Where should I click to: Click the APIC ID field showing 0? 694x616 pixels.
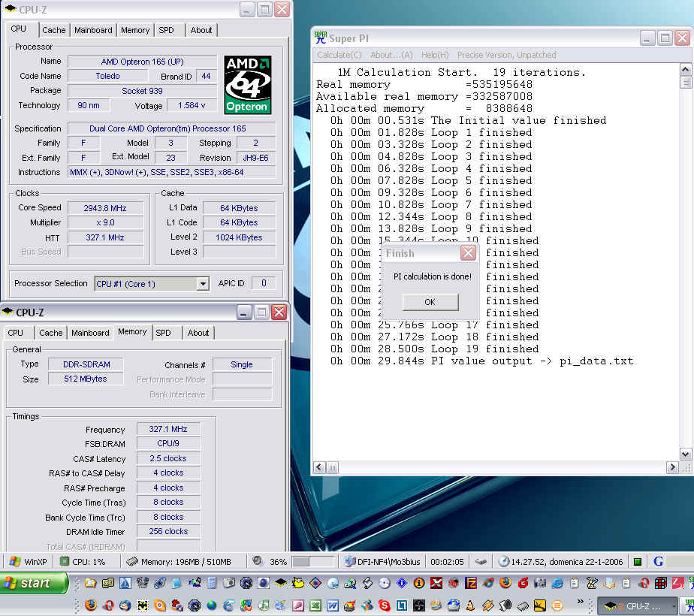[264, 283]
